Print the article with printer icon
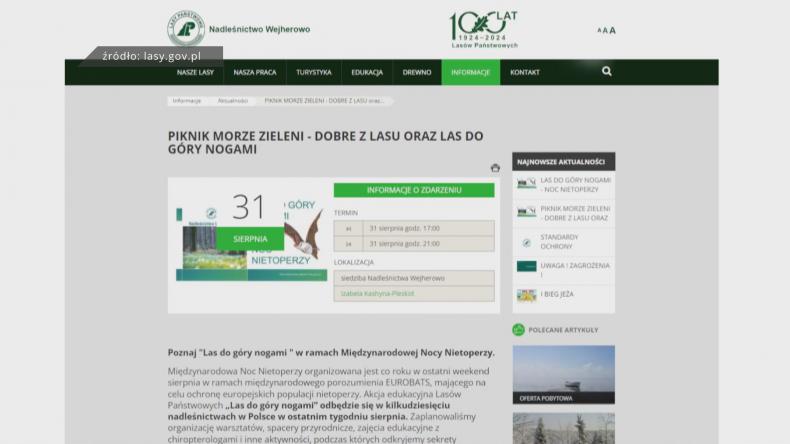Screen dimensions: 790x444 click(495, 168)
